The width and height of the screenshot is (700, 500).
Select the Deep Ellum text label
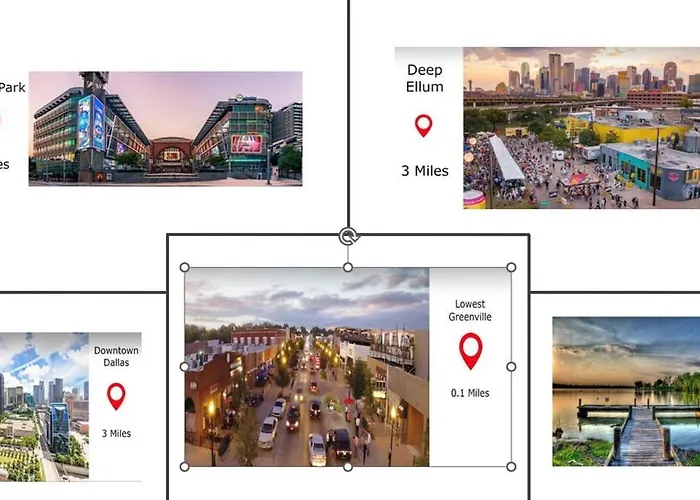click(x=425, y=79)
